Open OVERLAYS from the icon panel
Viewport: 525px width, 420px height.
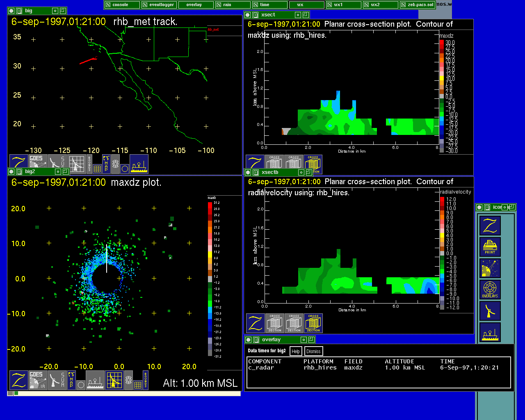tap(490, 289)
